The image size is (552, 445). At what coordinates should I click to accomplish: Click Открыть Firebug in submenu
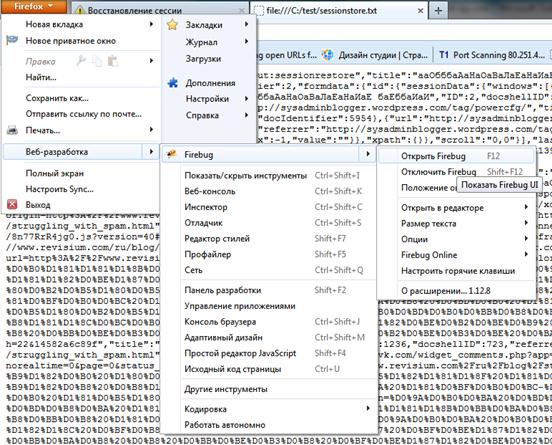(456, 156)
